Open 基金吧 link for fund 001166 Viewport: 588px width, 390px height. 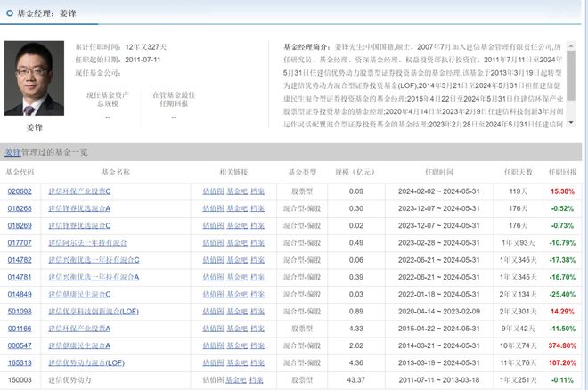(237, 329)
